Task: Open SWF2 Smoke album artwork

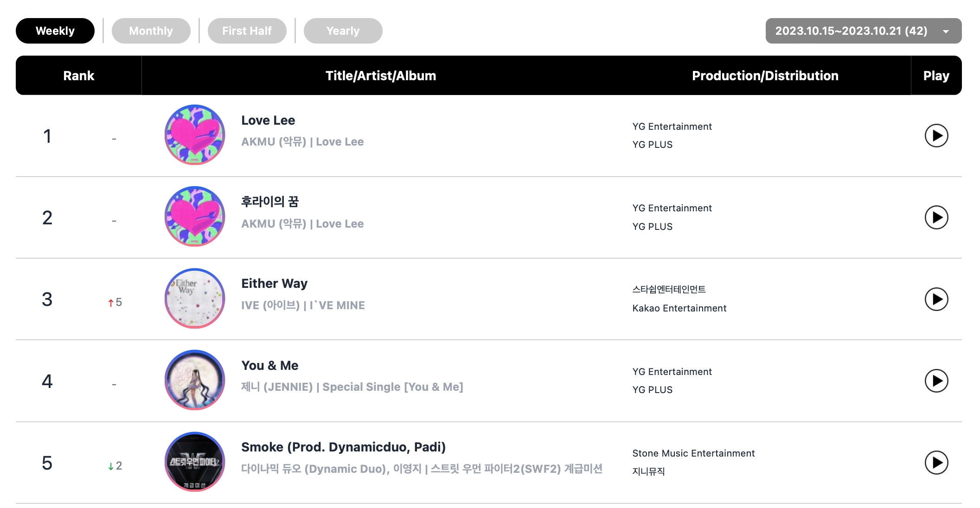Action: pyautogui.click(x=195, y=462)
